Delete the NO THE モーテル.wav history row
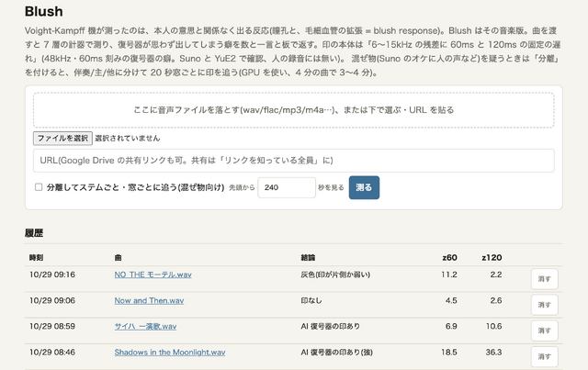Screen dimensions: 588x370 point(545,279)
